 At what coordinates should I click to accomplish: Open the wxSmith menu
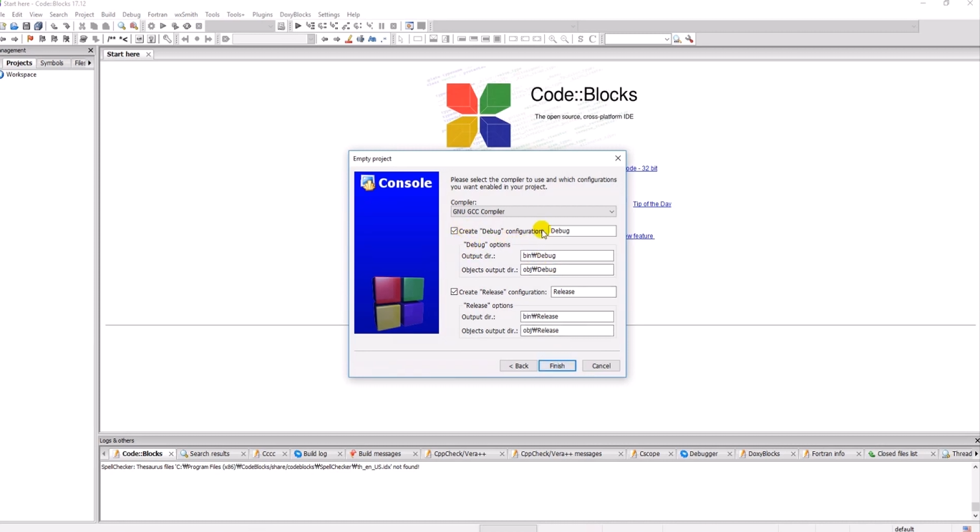186,14
